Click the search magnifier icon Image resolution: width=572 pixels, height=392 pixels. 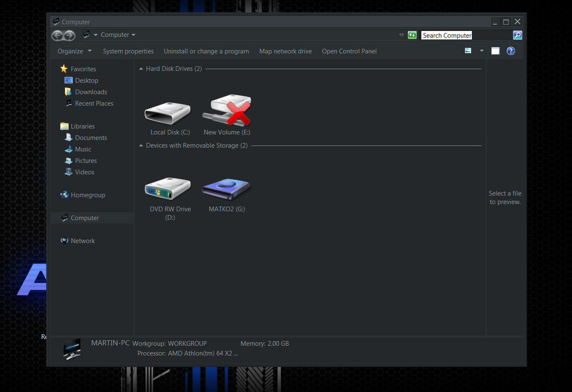click(517, 35)
